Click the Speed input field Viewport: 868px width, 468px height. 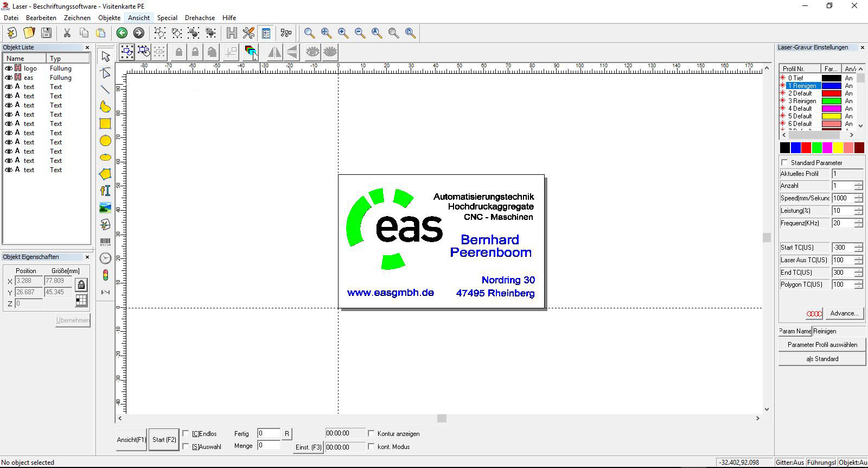[x=843, y=198]
